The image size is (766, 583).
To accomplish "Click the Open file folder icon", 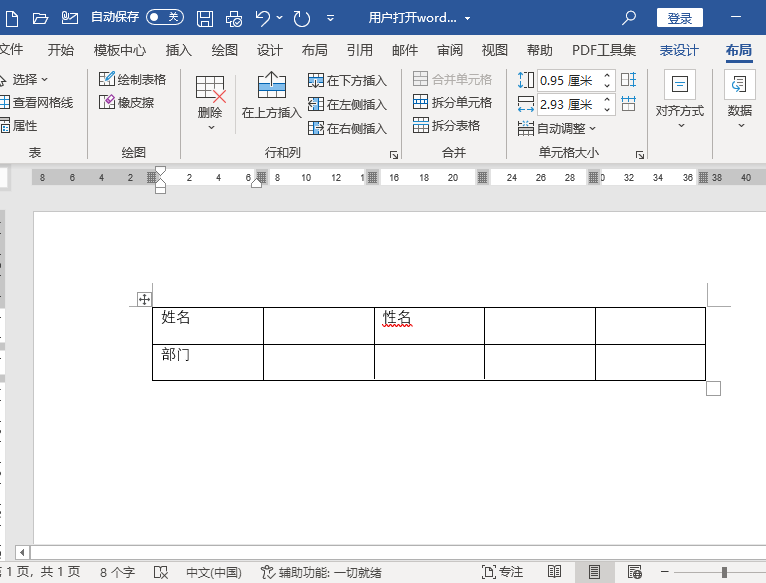I will point(40,19).
